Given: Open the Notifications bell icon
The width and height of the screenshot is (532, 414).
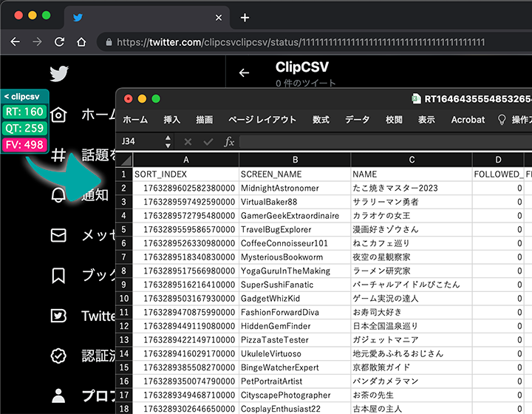Looking at the screenshot, I should point(59,195).
